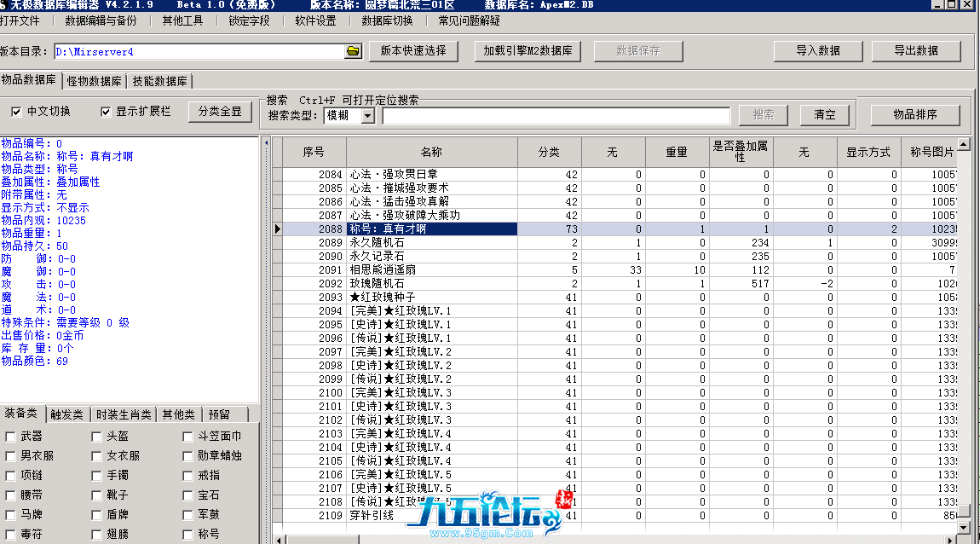Open the 数据编辑与备份 menu
The height and width of the screenshot is (544, 980).
click(101, 20)
